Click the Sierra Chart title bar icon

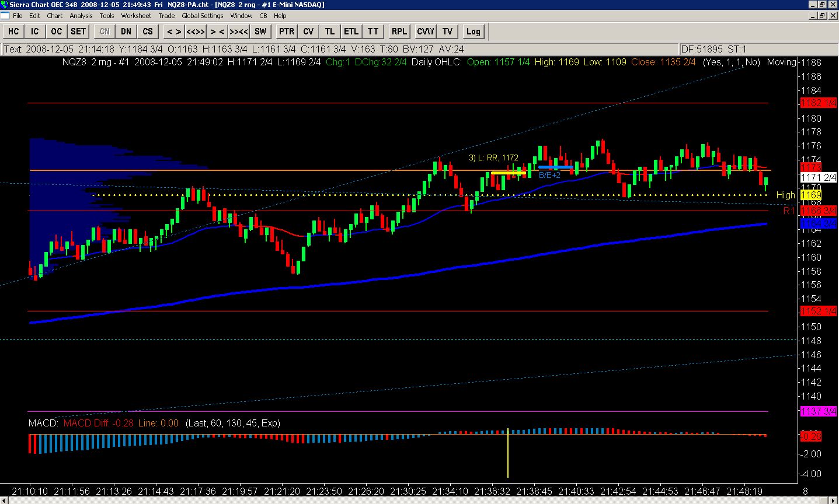(5, 5)
